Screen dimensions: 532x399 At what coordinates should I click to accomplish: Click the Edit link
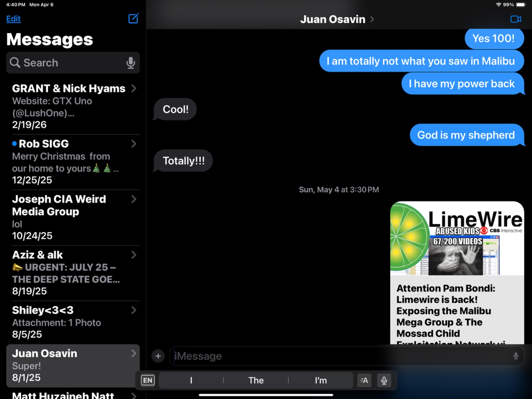coord(13,19)
